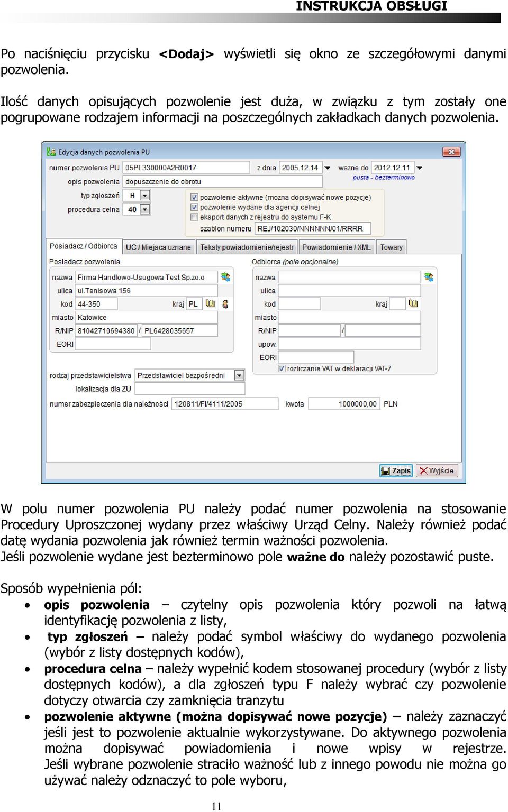Click the window icon in Edycja danych title bar
Viewport: 508px width, 812px height.
pos(51,152)
